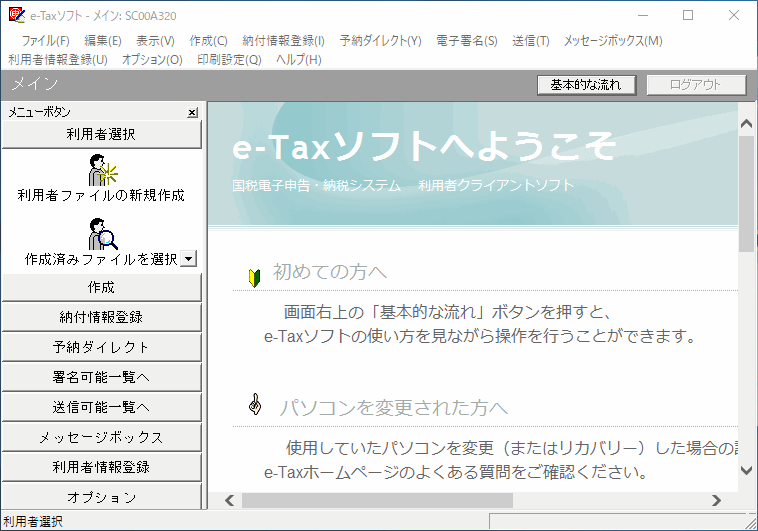This screenshot has width=758, height=531.
Task: Open the 表示(V) menu
Action: click(155, 41)
